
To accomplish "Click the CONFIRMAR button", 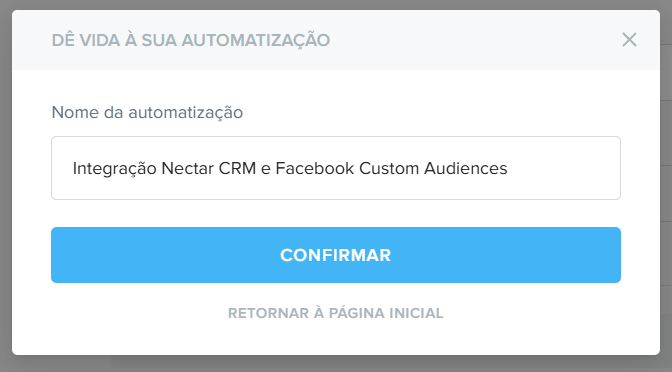I will coord(336,255).
